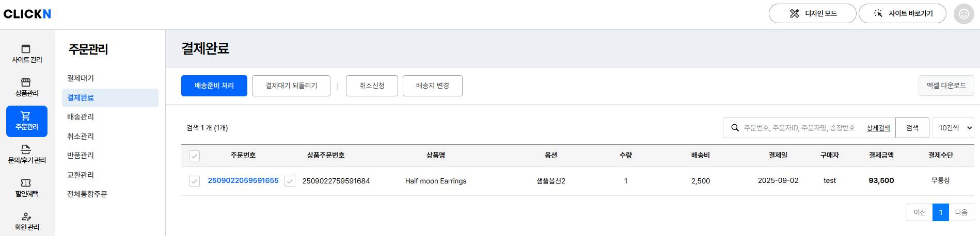Click 엑셀 다운로드 to export
Image resolution: width=980 pixels, height=236 pixels.
[x=946, y=86]
